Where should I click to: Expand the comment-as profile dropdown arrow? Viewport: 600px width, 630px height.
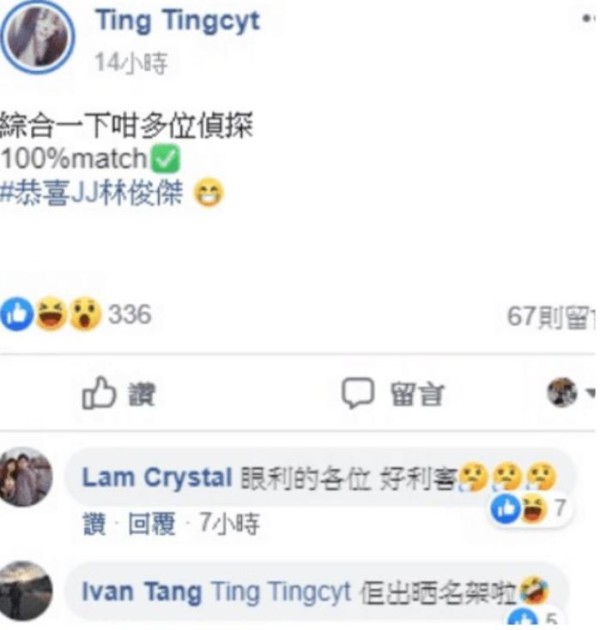click(x=590, y=393)
